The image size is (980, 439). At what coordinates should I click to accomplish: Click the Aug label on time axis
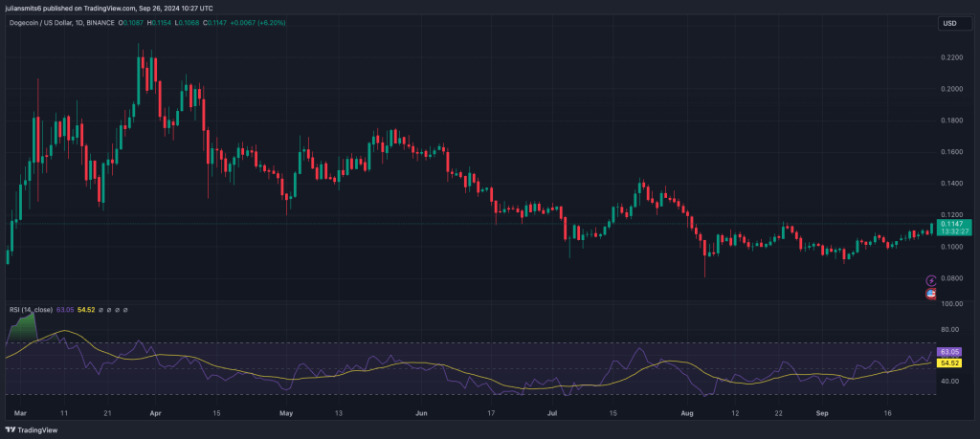687,413
